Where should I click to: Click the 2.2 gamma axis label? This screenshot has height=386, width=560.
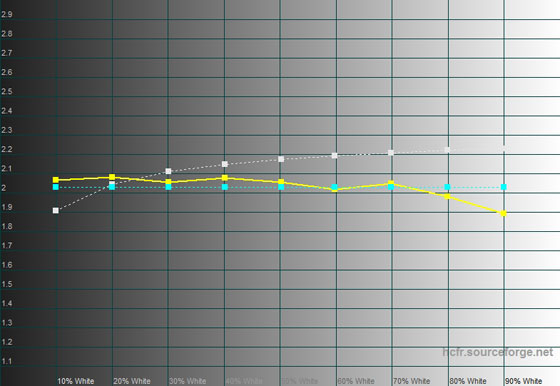click(7, 149)
